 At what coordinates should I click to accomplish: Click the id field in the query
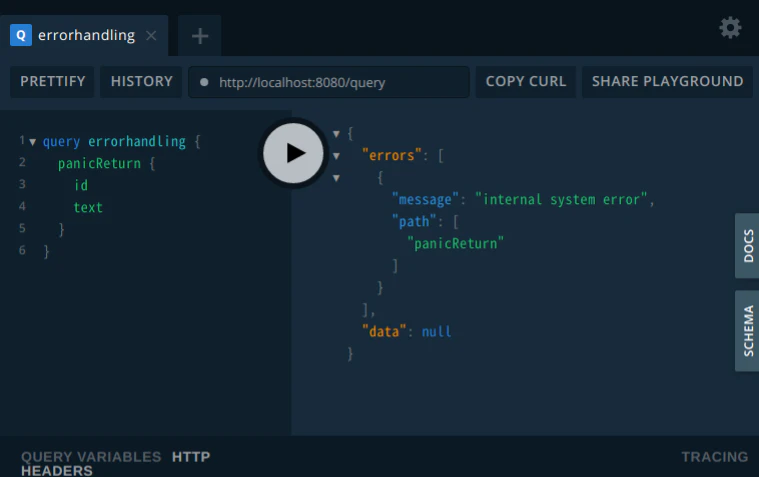point(81,185)
